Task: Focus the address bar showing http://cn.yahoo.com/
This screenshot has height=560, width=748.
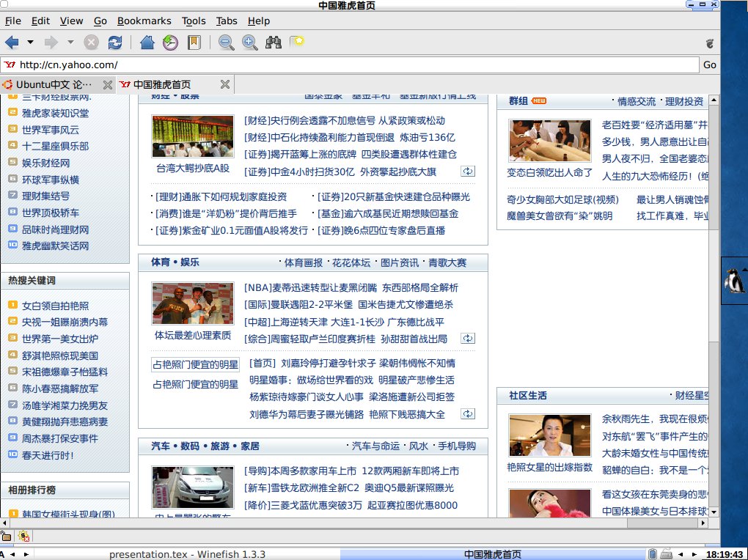Action: 350,65
